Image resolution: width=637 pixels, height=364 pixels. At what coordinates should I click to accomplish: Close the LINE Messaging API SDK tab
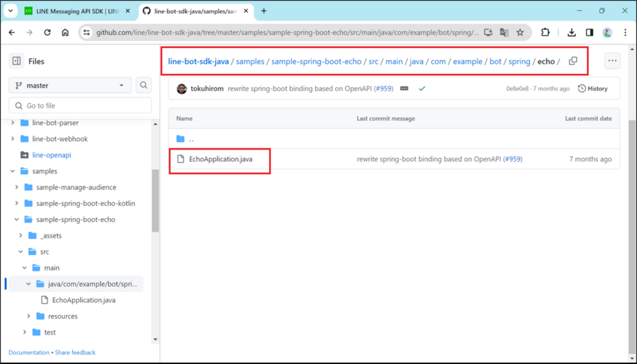click(128, 11)
